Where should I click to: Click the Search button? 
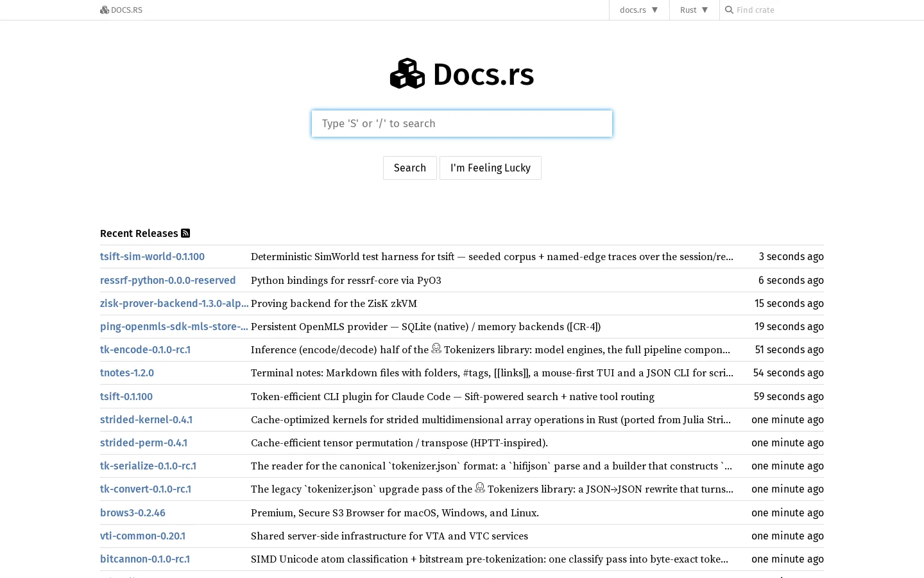410,168
